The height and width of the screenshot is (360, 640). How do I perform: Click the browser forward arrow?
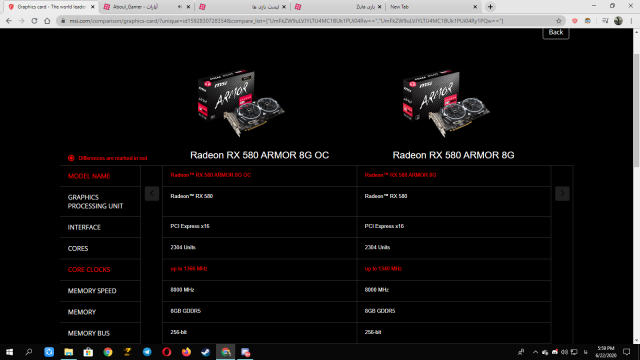click(22, 21)
